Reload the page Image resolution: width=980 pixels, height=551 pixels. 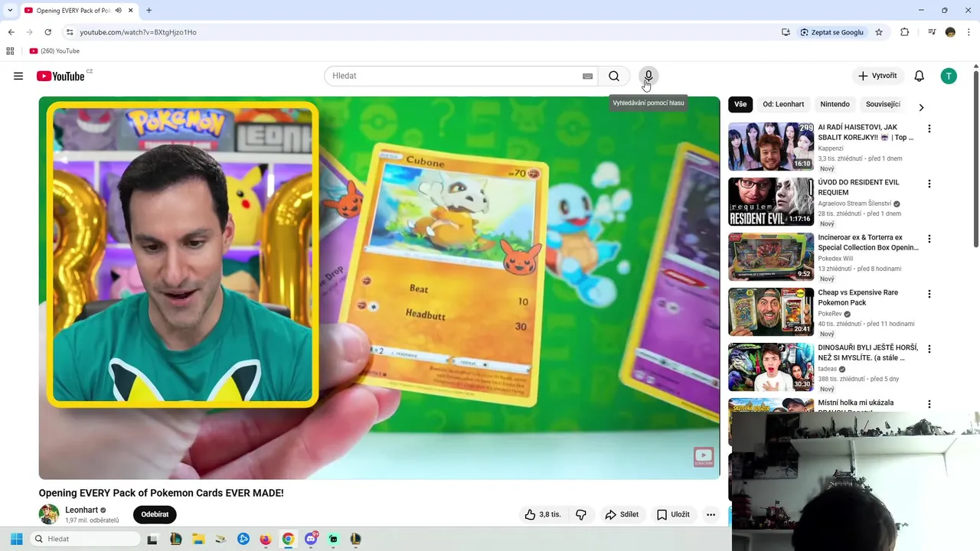pos(47,32)
